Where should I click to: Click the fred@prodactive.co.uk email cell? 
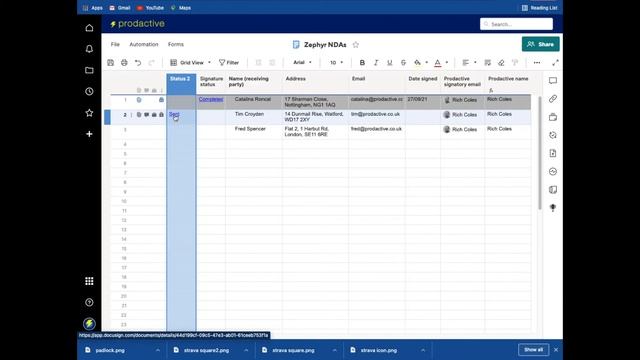coord(377,131)
